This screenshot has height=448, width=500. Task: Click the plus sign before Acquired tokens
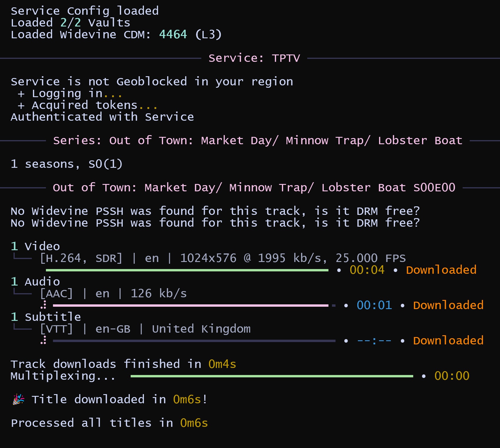21,105
